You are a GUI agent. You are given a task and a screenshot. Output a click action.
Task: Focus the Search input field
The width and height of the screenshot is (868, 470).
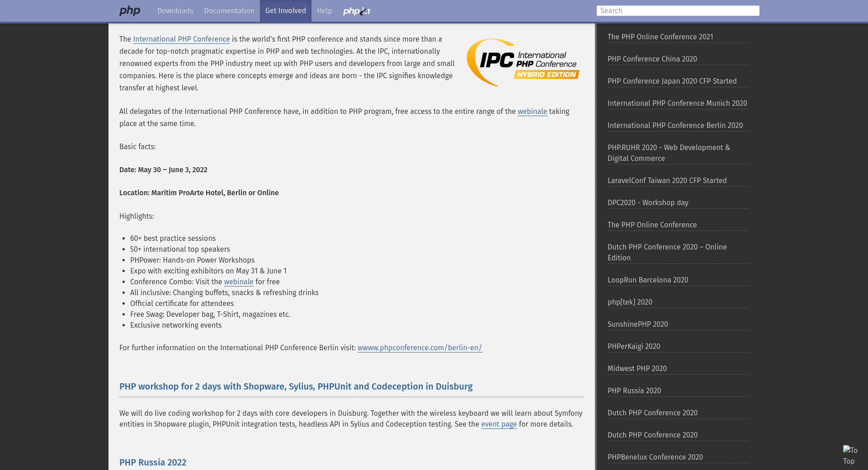click(678, 11)
